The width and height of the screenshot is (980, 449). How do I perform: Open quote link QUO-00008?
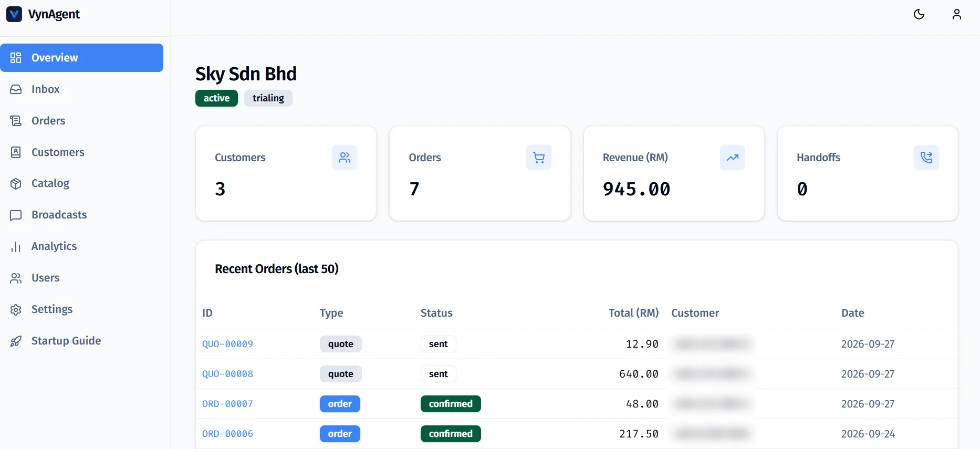click(x=227, y=374)
